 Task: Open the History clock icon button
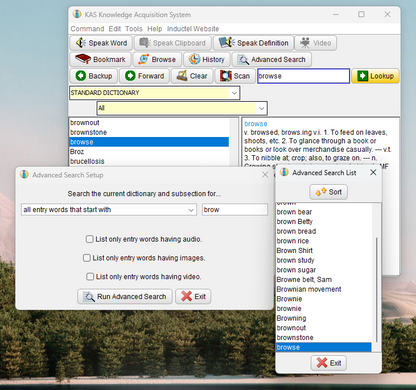[x=194, y=59]
